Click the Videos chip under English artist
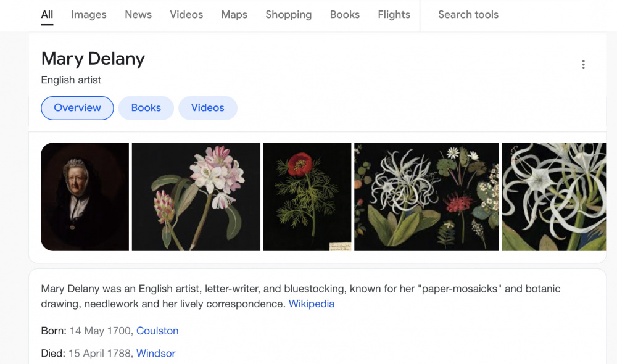617x364 pixels. tap(208, 108)
